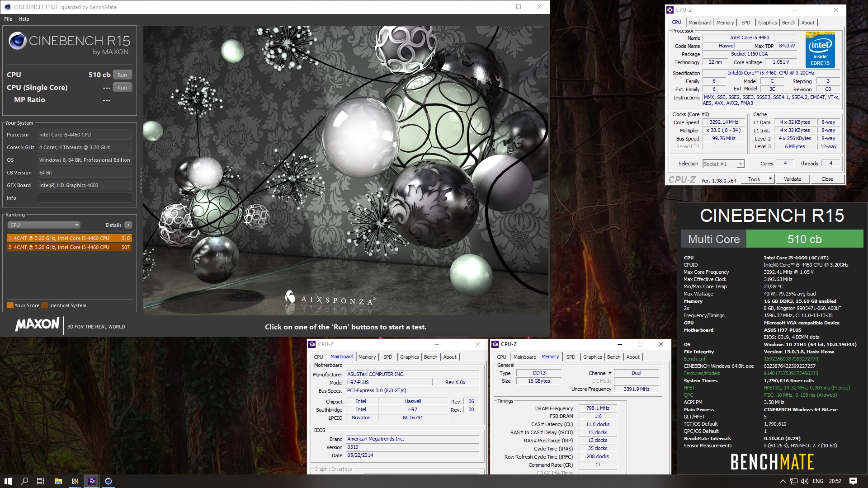868x488 pixels.
Task: Click the Core Speed value 3292.14 MHz
Action: click(x=723, y=122)
